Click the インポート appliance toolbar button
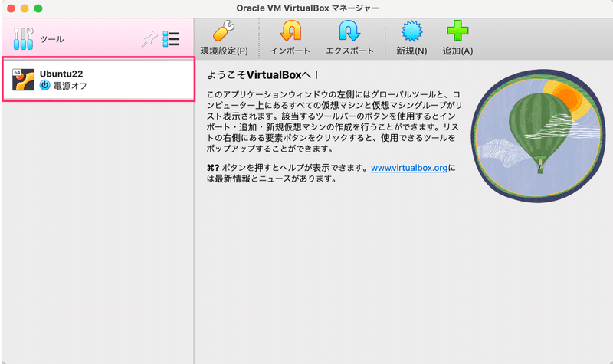This screenshot has width=613, height=364. [290, 38]
